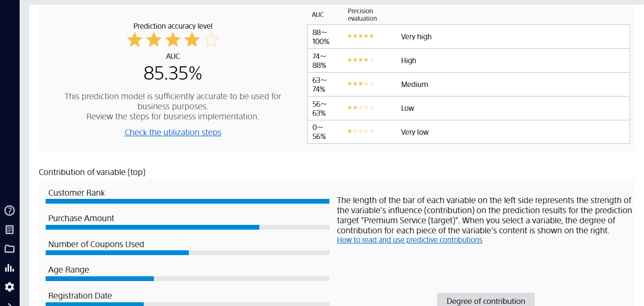Click the 85.35% AUC value
This screenshot has height=306, width=644.
tap(173, 74)
